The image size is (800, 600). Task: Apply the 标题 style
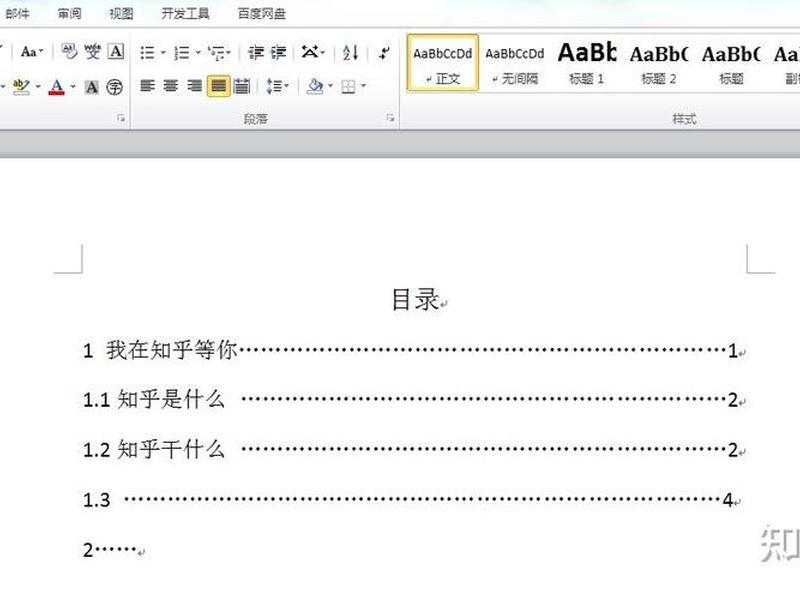731,63
